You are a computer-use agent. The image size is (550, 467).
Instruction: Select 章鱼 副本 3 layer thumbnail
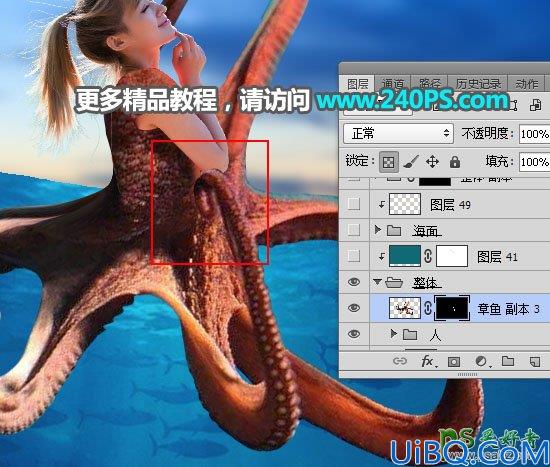[x=405, y=308]
